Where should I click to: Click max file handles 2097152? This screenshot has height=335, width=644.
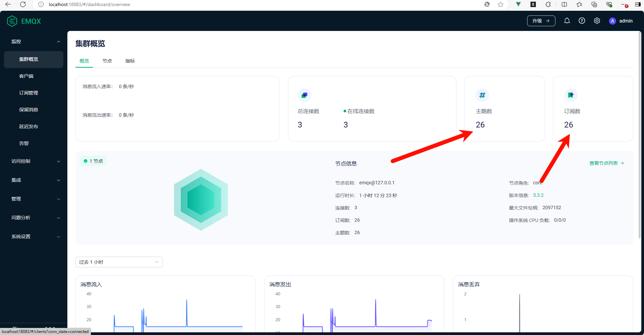(x=552, y=208)
